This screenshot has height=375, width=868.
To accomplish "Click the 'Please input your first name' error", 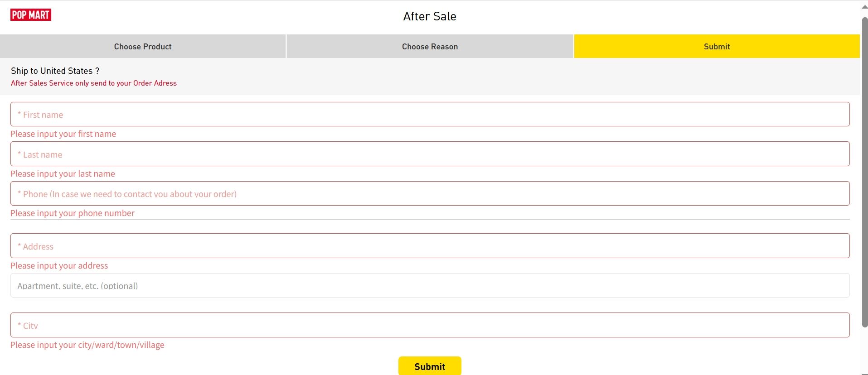I will point(63,134).
